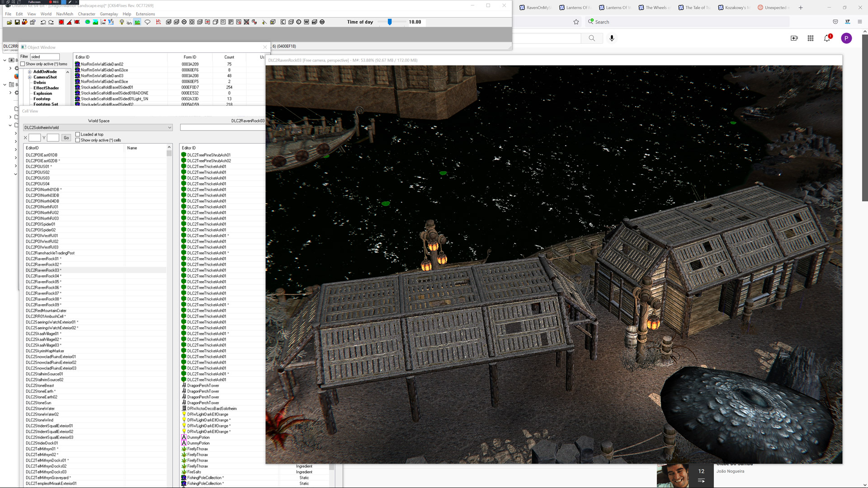
Task: Adjust the Time of day slider
Action: click(390, 22)
